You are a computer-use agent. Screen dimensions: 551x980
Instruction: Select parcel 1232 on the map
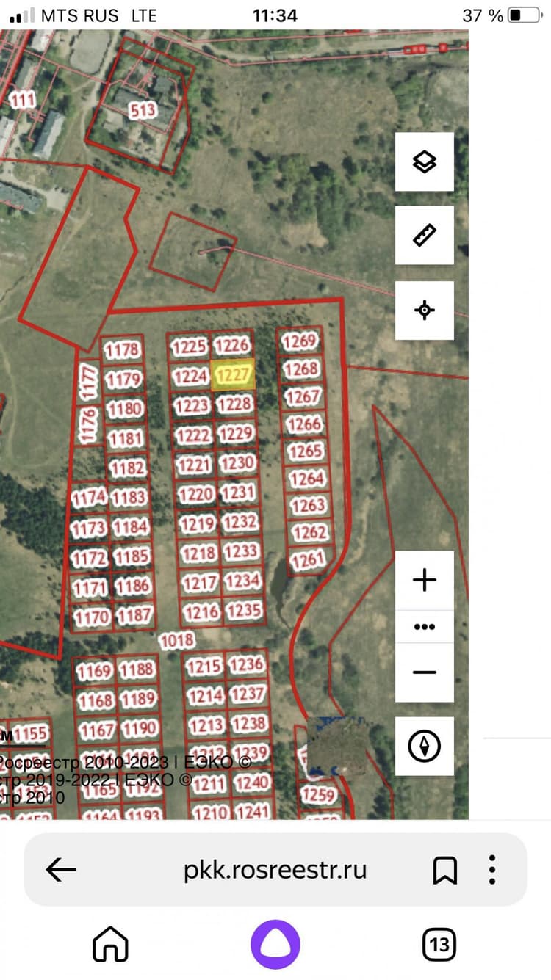tap(241, 521)
